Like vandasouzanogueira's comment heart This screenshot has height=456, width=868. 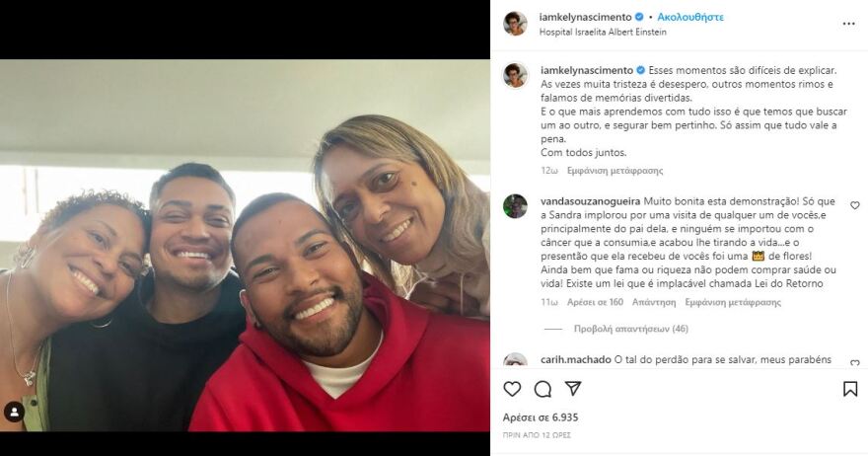tap(855, 205)
